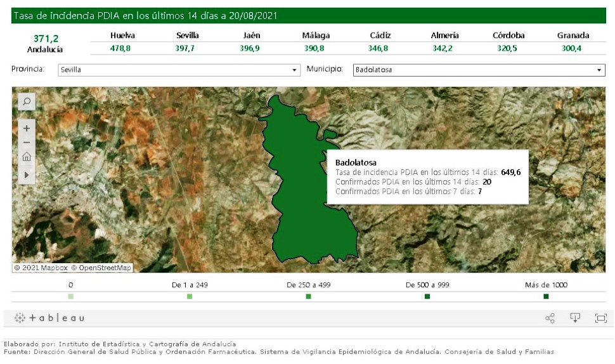Zoom out with the minus button
Viewport: 615px width, 364px height.
[x=27, y=142]
